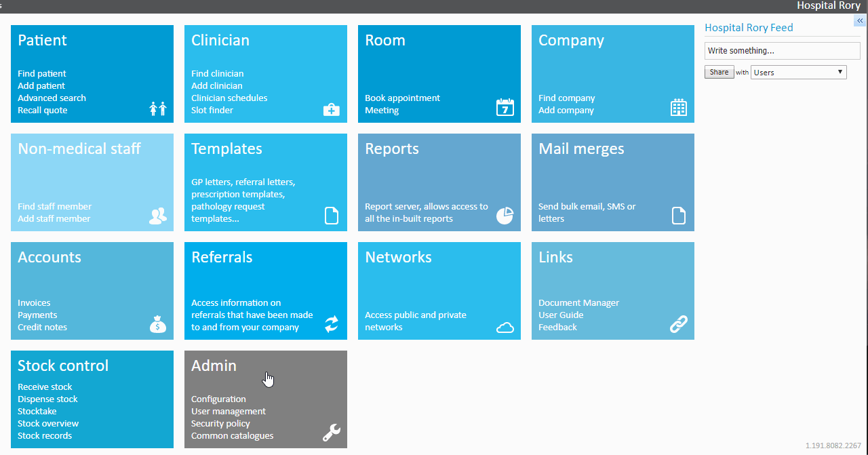This screenshot has width=868, height=455.
Task: Go to User management in Admin
Action: click(x=228, y=411)
